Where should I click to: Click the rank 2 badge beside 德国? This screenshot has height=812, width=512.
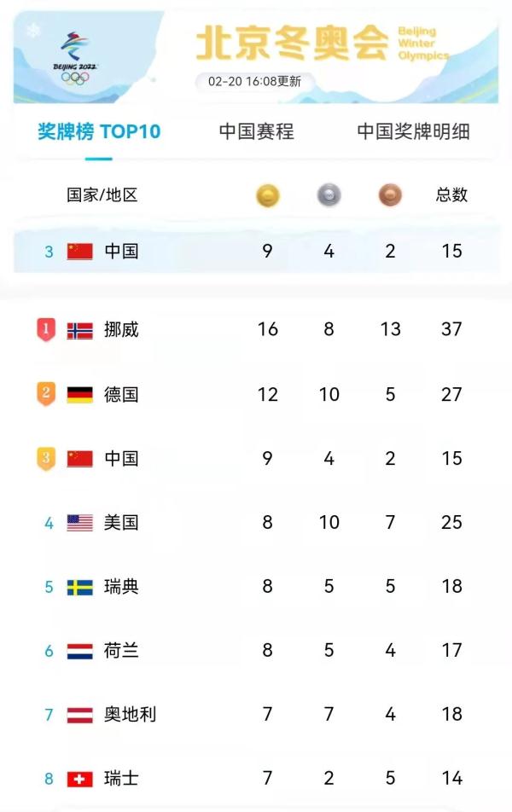pyautogui.click(x=47, y=393)
